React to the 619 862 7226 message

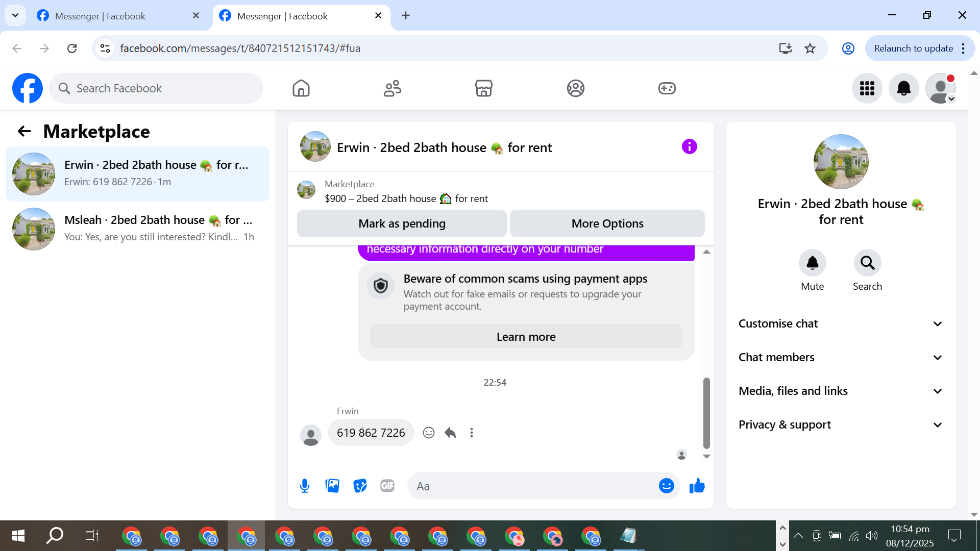point(429,433)
